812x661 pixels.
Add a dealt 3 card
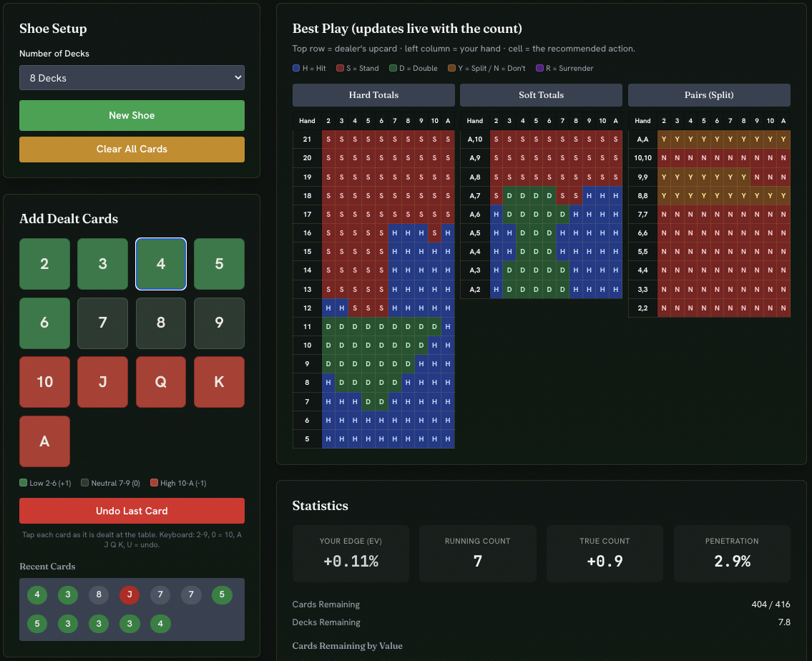102,264
